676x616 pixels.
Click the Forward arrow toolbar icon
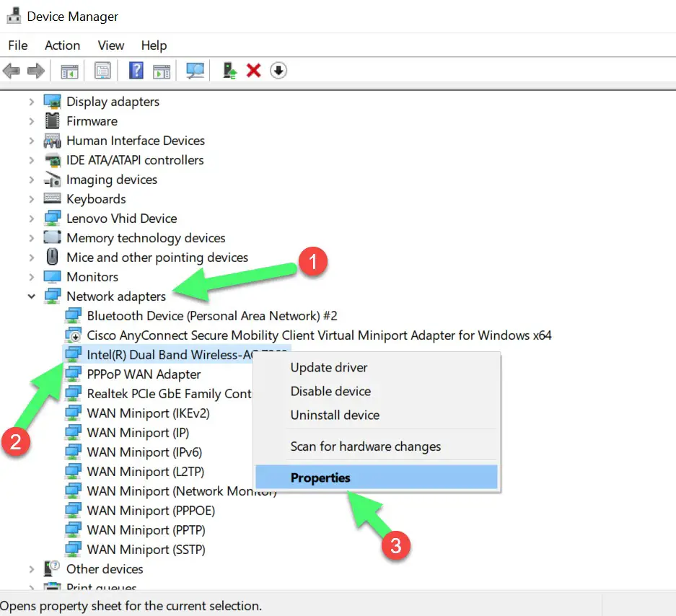[36, 71]
